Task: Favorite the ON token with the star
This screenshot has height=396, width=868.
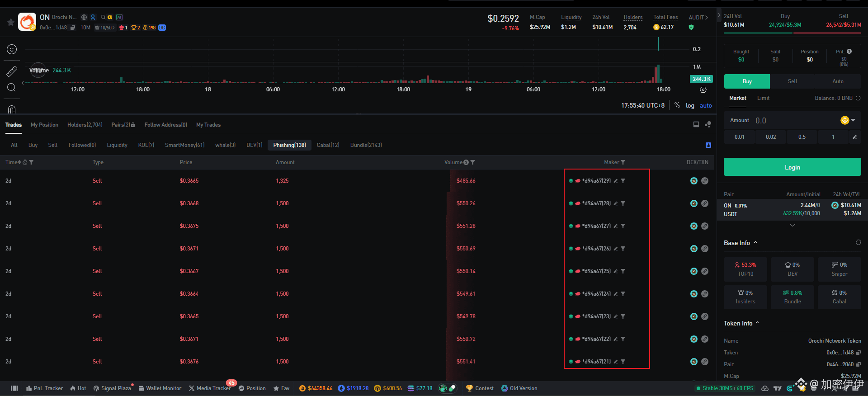Action: 11,22
